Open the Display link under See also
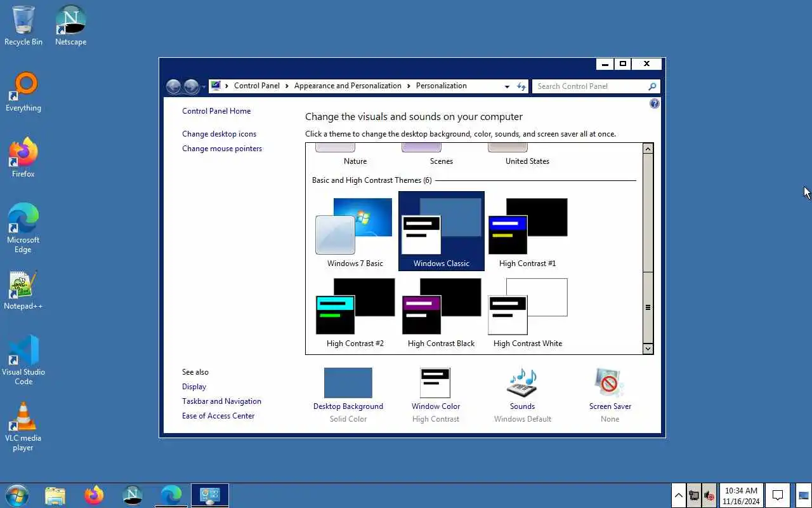The height and width of the screenshot is (508, 812). click(x=194, y=387)
